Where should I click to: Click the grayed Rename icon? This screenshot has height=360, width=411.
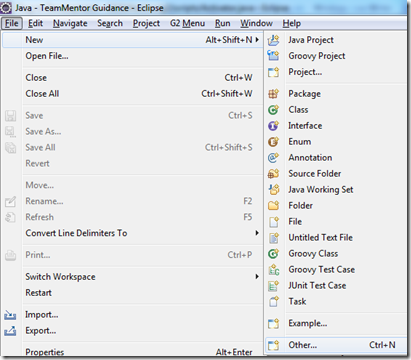pos(10,201)
